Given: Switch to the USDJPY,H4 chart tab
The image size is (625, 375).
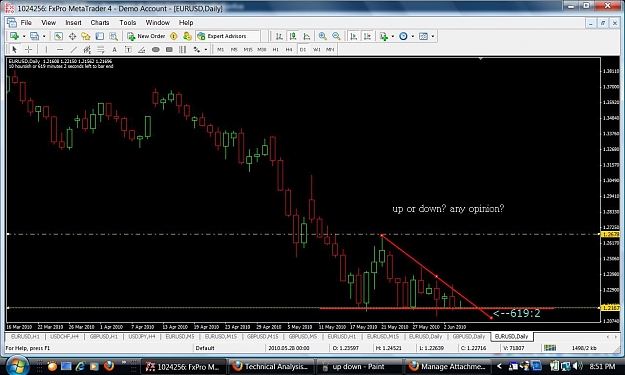Looking at the screenshot, I should [142, 337].
